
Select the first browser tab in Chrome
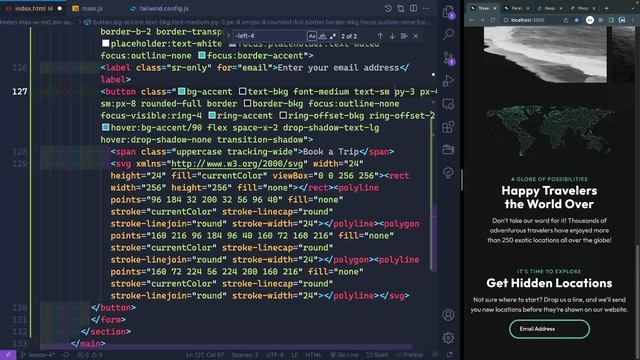(x=484, y=8)
